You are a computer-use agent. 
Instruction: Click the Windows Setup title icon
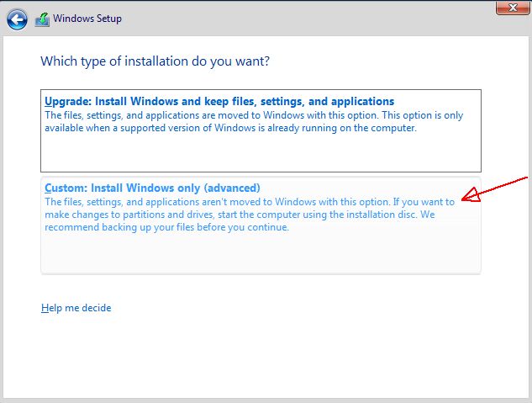(42, 19)
